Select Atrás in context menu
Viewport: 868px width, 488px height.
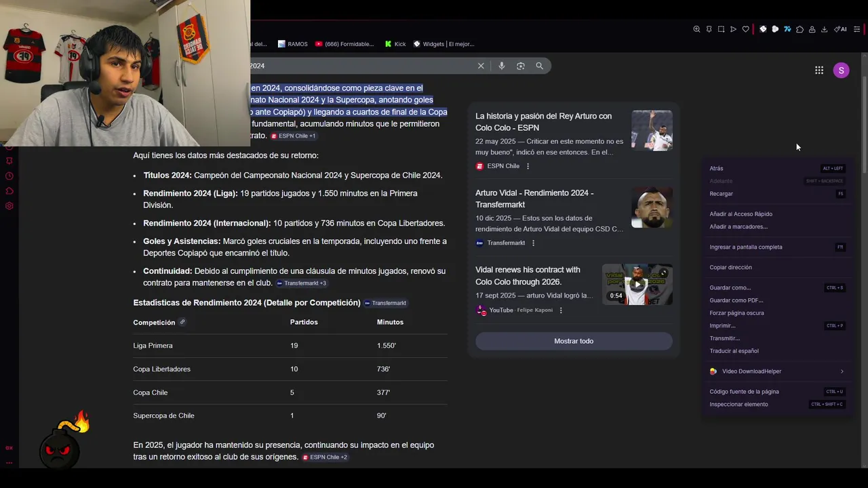pos(776,168)
